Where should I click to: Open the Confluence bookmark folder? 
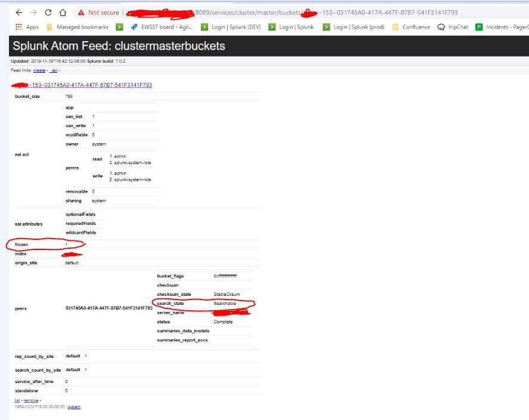tap(412, 27)
